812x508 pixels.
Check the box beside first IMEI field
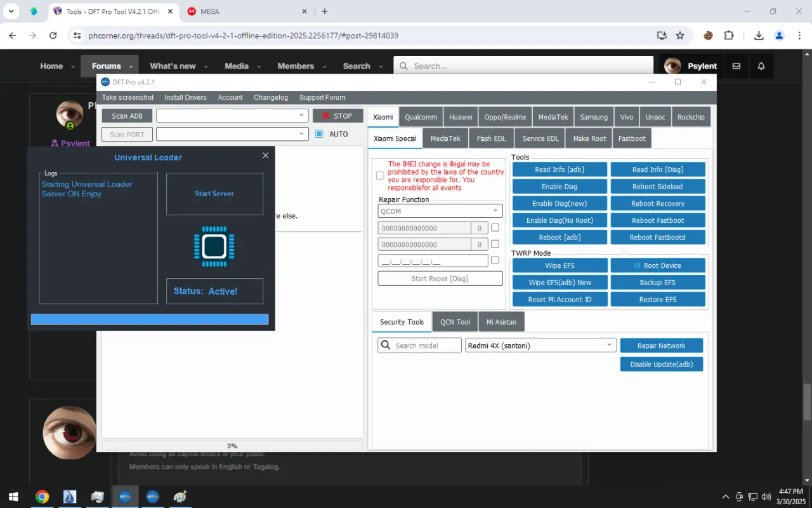pyautogui.click(x=495, y=227)
